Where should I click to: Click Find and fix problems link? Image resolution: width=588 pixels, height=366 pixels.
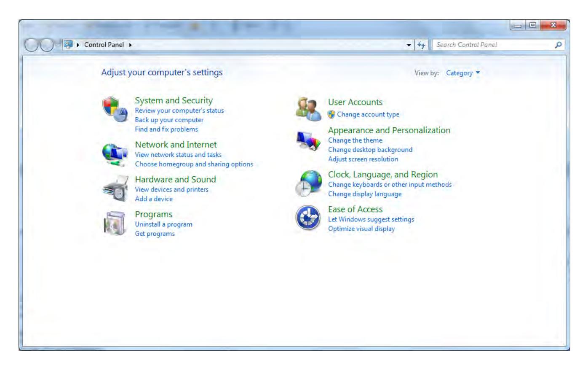click(166, 129)
